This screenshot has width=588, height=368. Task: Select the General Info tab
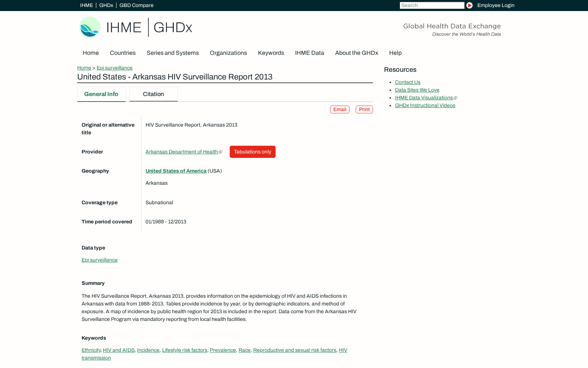(101, 94)
